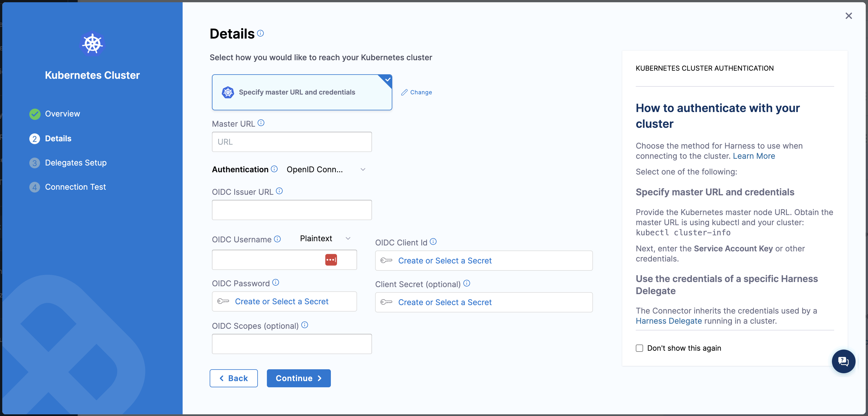Click the Change connection method link
The height and width of the screenshot is (416, 868).
(417, 92)
